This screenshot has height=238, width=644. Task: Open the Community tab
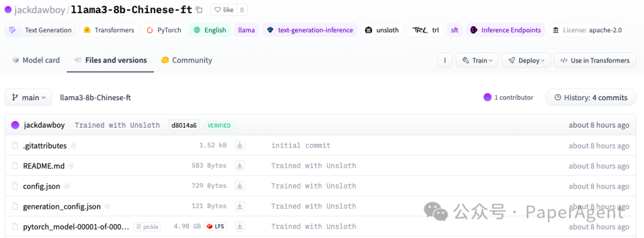[187, 60]
